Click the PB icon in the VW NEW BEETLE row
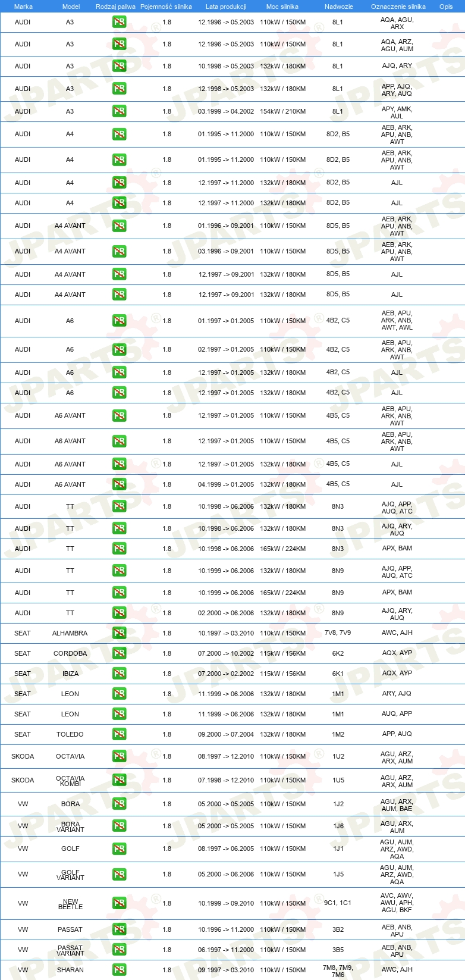465x980 pixels. [120, 903]
